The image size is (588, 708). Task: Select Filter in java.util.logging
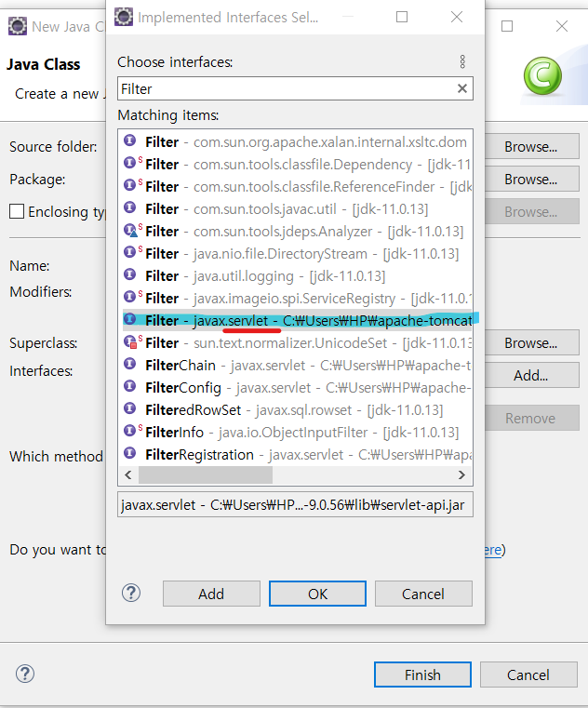[x=295, y=275]
